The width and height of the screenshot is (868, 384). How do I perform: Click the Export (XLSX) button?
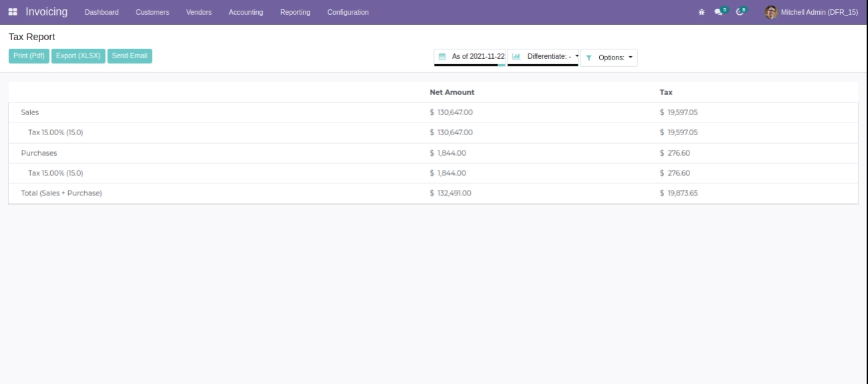78,56
